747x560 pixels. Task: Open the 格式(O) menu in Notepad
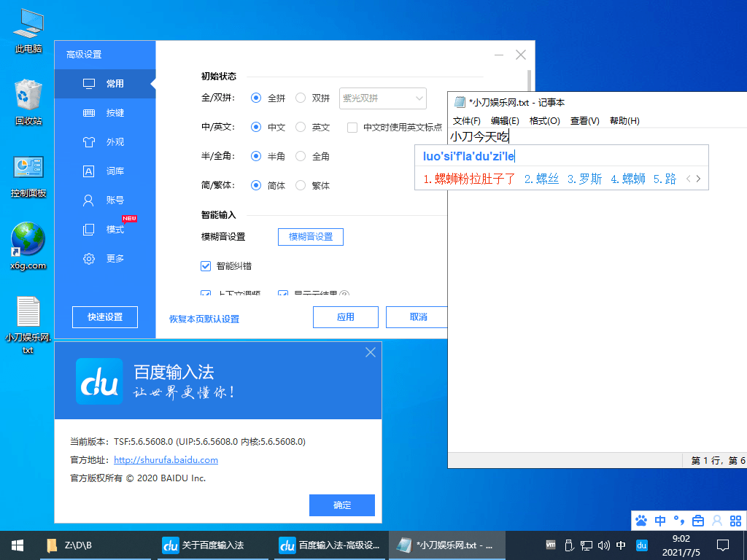pos(544,120)
